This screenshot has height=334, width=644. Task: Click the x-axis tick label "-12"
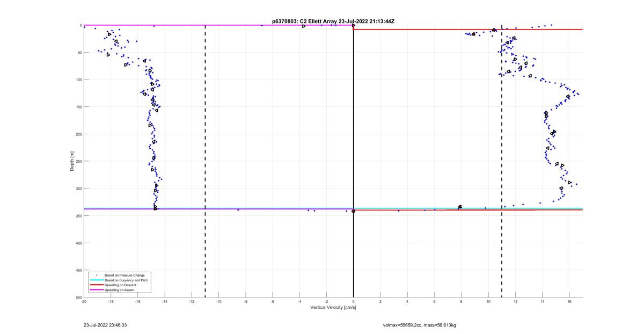[192, 301]
